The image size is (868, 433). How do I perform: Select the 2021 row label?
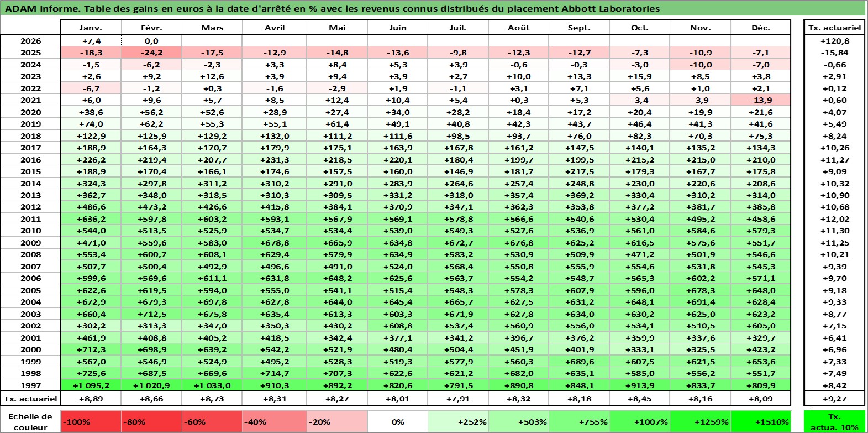click(x=31, y=100)
